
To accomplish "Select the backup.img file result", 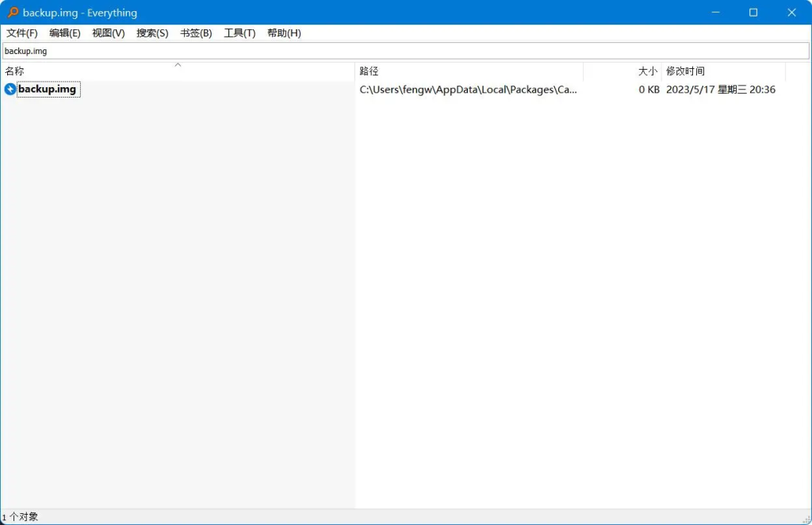I will [47, 89].
